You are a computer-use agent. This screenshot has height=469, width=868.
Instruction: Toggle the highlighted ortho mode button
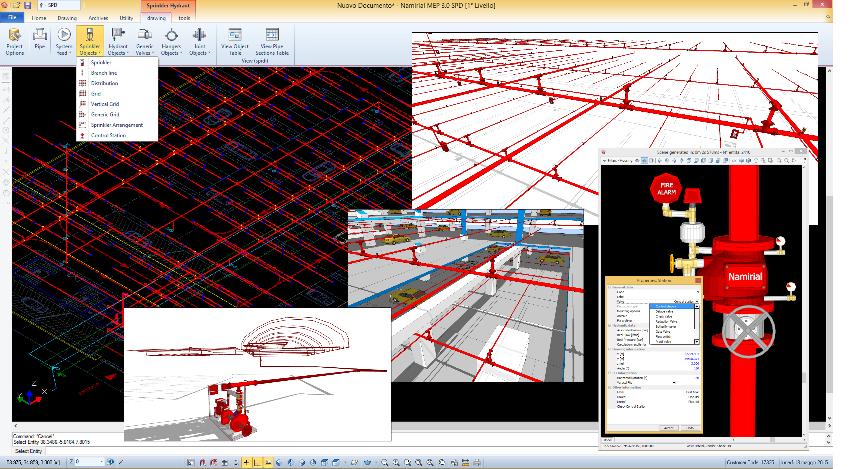click(x=257, y=462)
